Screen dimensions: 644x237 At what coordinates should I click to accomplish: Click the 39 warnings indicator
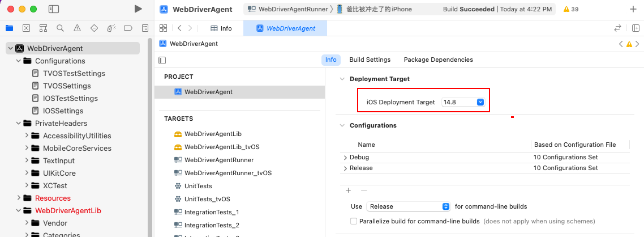click(572, 9)
